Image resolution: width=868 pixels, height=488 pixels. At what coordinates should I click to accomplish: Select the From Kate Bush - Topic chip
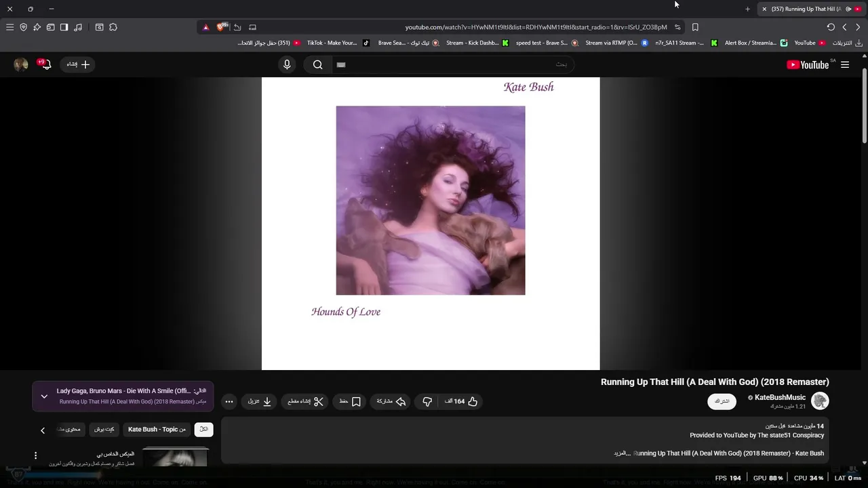157,429
